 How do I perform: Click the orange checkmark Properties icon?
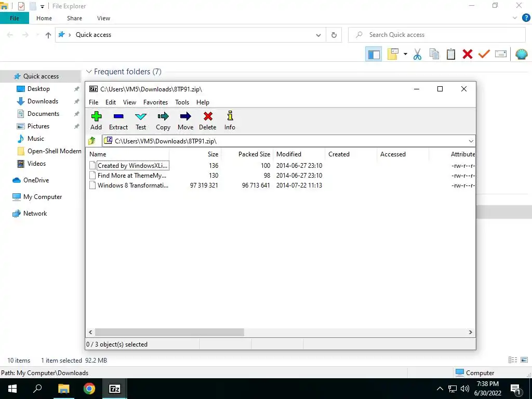click(484, 54)
